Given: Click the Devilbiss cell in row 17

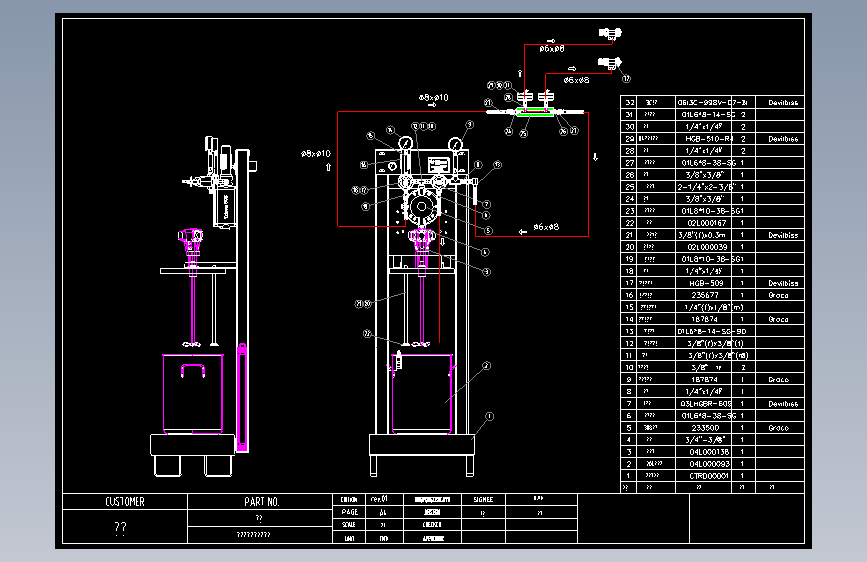Looking at the screenshot, I should pos(783,283).
